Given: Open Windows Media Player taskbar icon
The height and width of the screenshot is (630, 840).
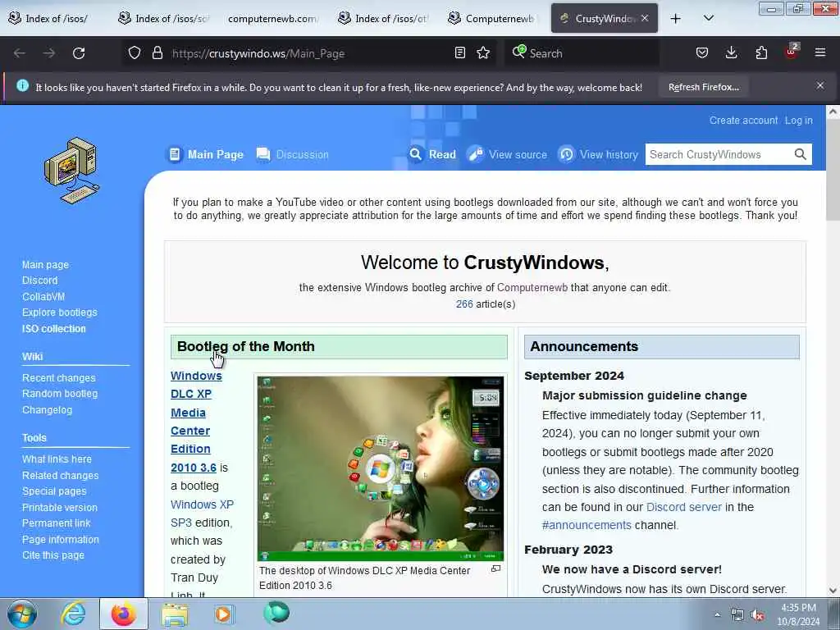Looking at the screenshot, I should coord(223,614).
